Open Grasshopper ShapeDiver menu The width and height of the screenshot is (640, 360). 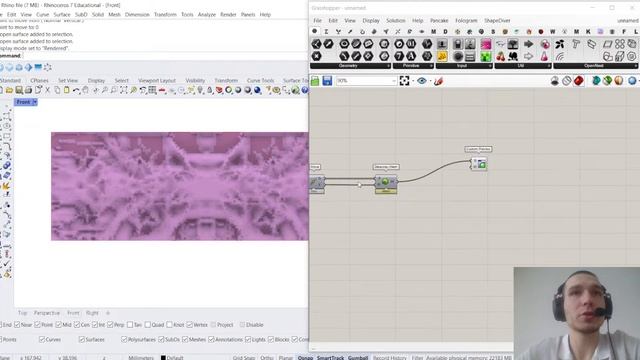pos(497,20)
